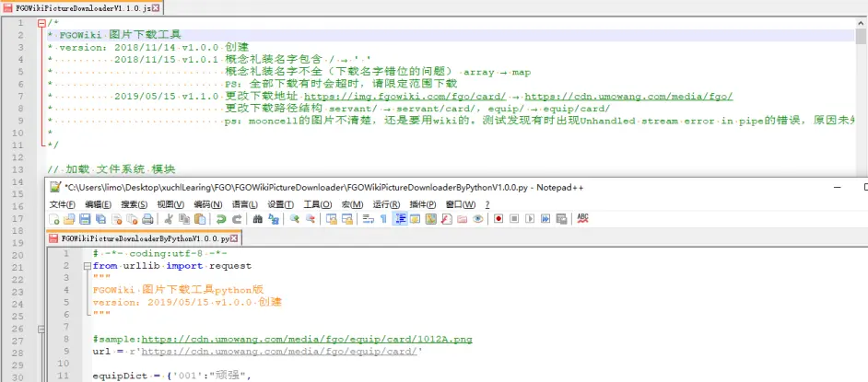Collapse fold marker at line 26 in JS window

click(x=41, y=329)
